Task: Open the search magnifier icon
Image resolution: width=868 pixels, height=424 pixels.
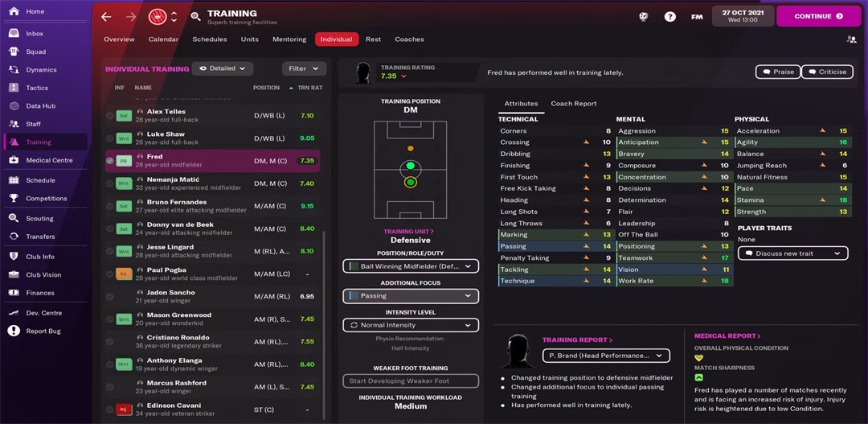Action: [195, 17]
